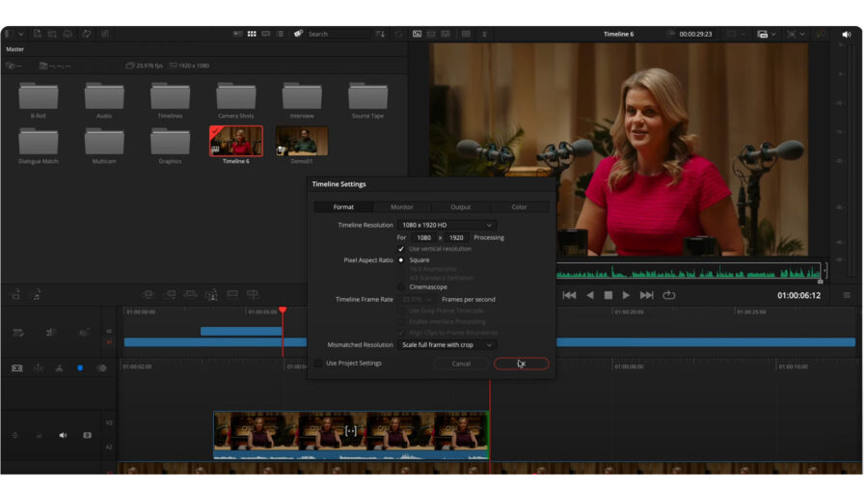Open the Color tab in Timeline Settings
This screenshot has height=488, width=868.
click(519, 207)
